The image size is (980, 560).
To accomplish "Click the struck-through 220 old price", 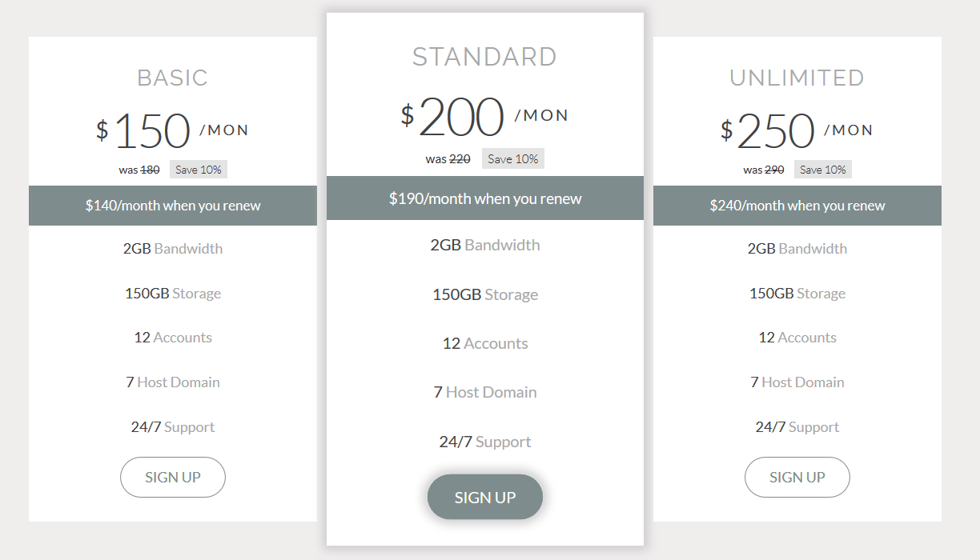I will coord(460,159).
